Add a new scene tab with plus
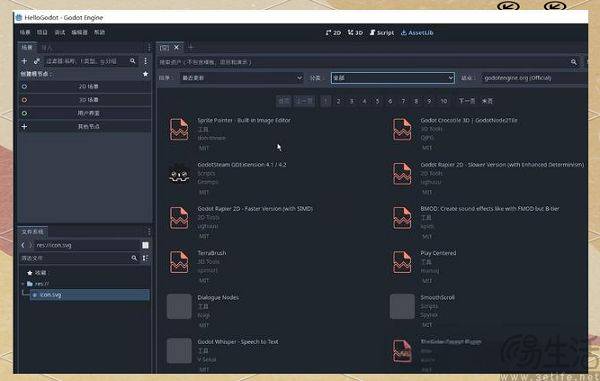This screenshot has width=600, height=381. pos(191,47)
